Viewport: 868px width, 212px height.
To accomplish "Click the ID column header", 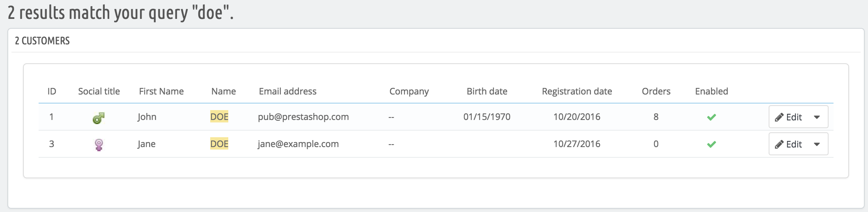I will [x=52, y=91].
